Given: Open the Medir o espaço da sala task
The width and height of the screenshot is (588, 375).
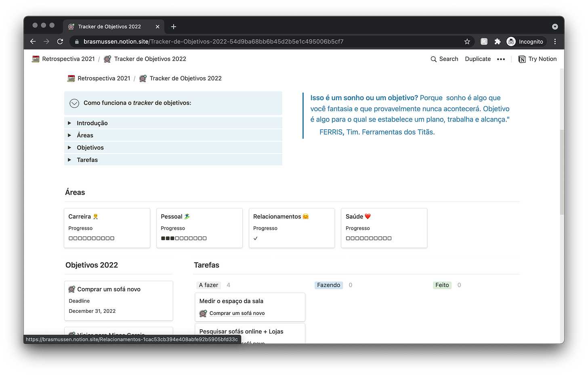Looking at the screenshot, I should pos(250,307).
